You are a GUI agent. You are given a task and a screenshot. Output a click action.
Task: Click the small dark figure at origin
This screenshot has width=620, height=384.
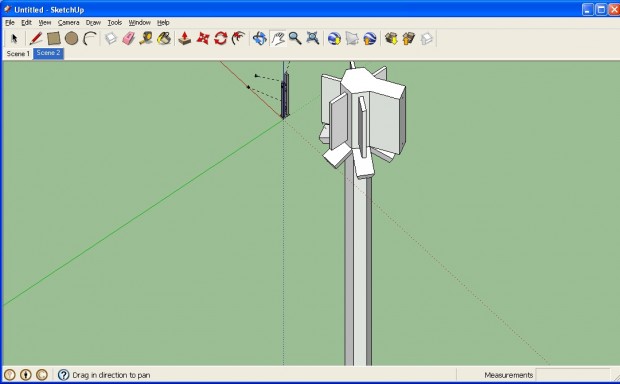point(285,95)
